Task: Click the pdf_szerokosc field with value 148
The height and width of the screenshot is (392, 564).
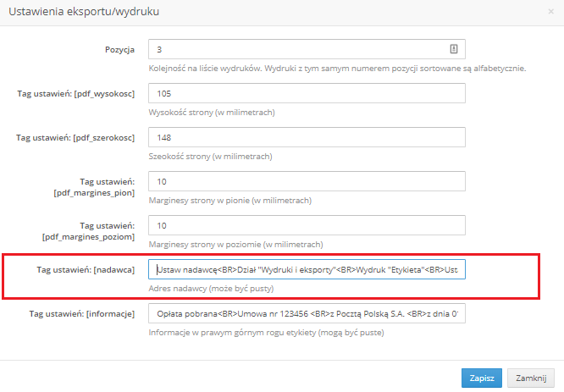Action: [x=307, y=137]
